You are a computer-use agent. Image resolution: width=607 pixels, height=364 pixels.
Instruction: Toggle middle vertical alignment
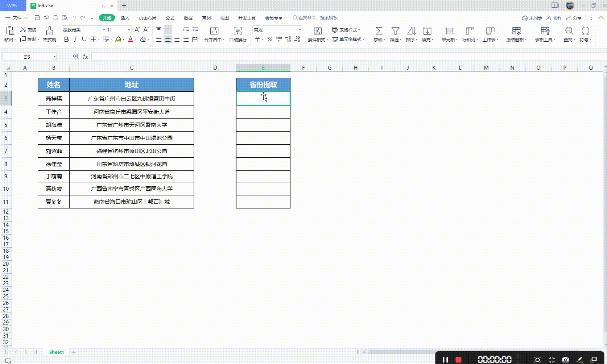(168, 30)
